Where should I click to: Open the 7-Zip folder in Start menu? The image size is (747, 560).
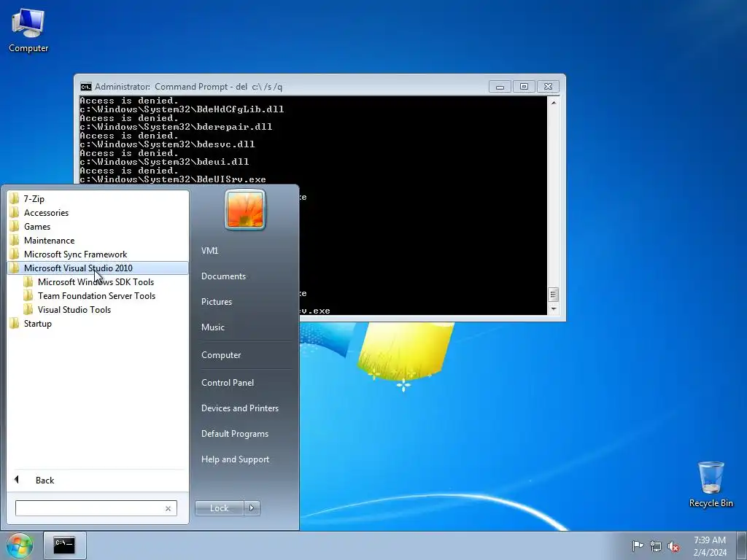(98, 199)
